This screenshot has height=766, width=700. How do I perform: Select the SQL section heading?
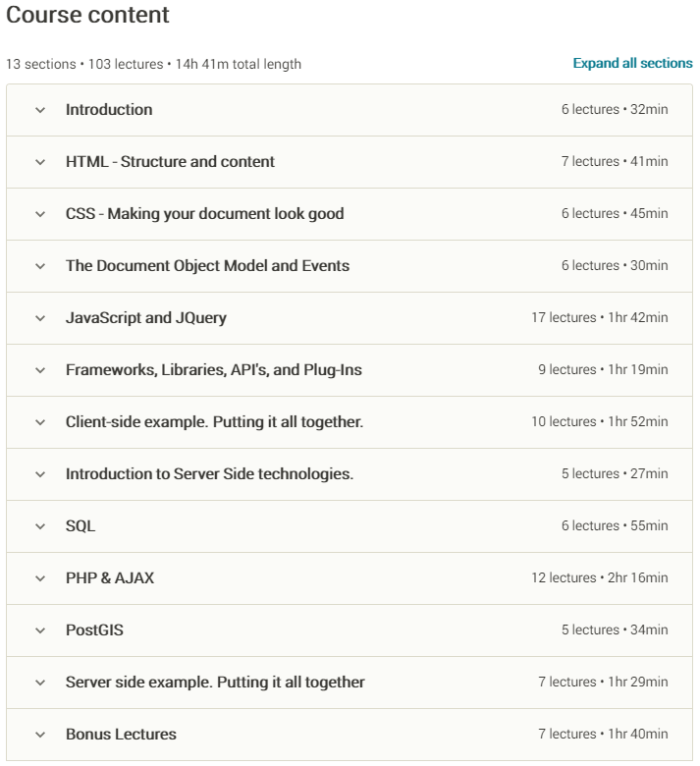coord(81,526)
